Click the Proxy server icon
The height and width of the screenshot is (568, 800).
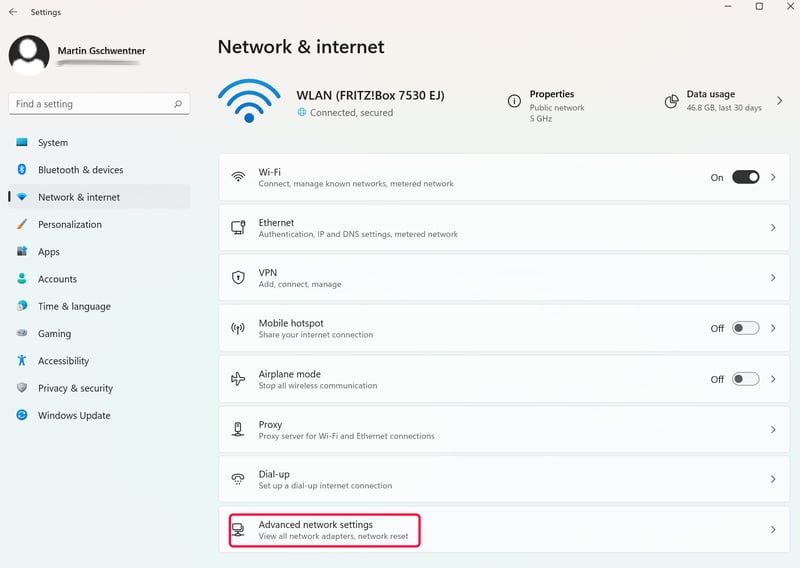pyautogui.click(x=238, y=429)
